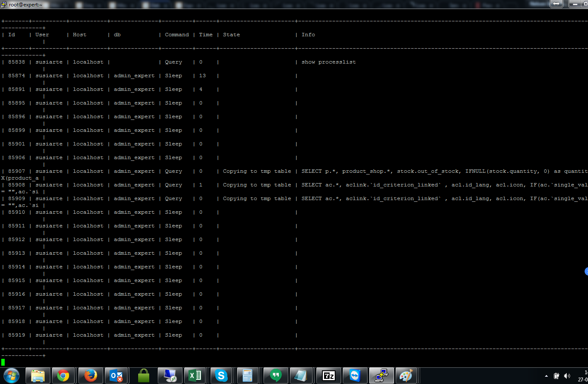Click the 'Query' command for 85838
This screenshot has width=588, height=384.
pos(173,62)
